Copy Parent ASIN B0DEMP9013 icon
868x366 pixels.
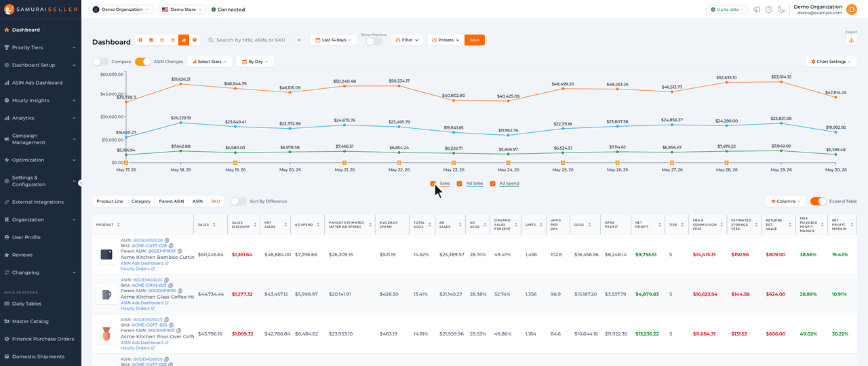coord(180,251)
